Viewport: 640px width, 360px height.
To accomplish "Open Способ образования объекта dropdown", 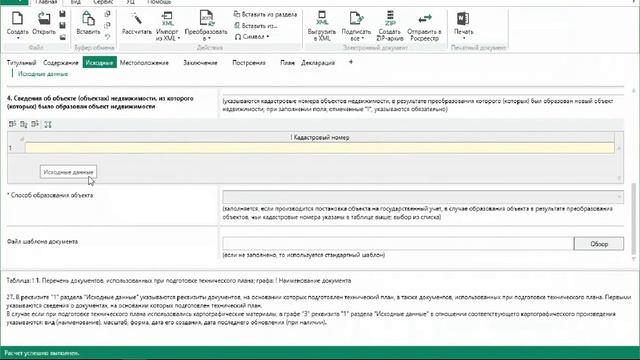I will coord(423,197).
